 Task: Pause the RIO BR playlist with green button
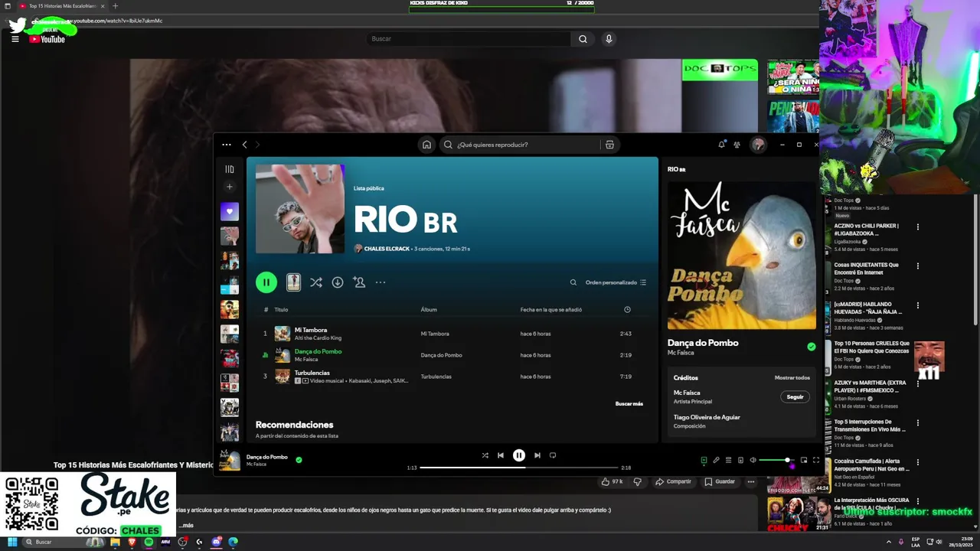[266, 282]
